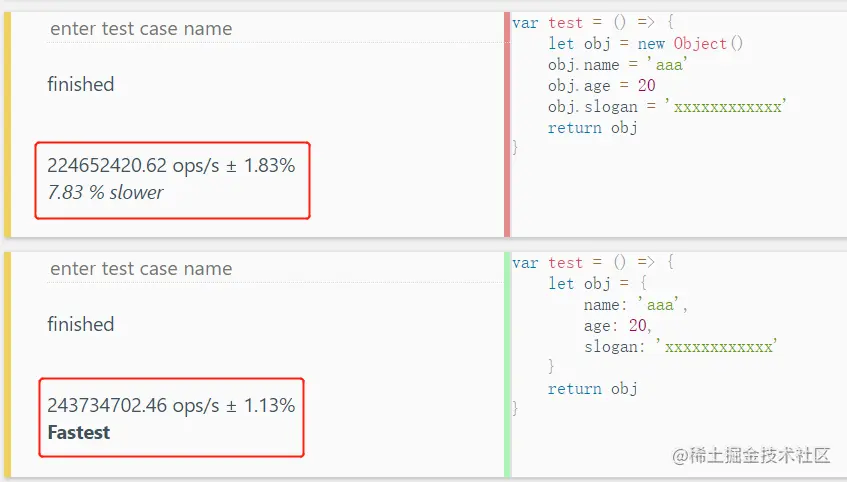Click 'var test = () => {' in the first editor
This screenshot has height=482, width=847.
point(593,23)
